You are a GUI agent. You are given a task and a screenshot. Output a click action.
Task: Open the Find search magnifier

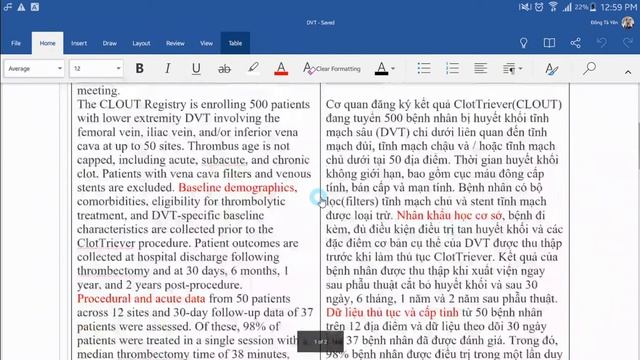[x=589, y=68]
